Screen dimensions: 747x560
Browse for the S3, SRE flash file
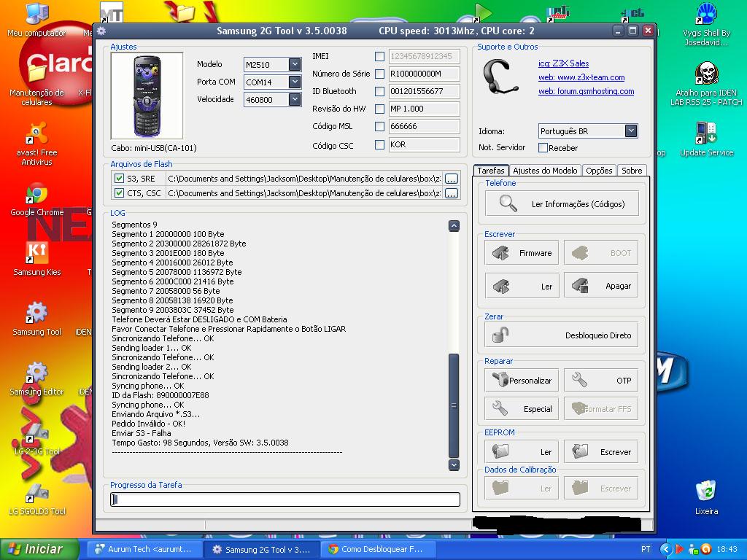(451, 179)
